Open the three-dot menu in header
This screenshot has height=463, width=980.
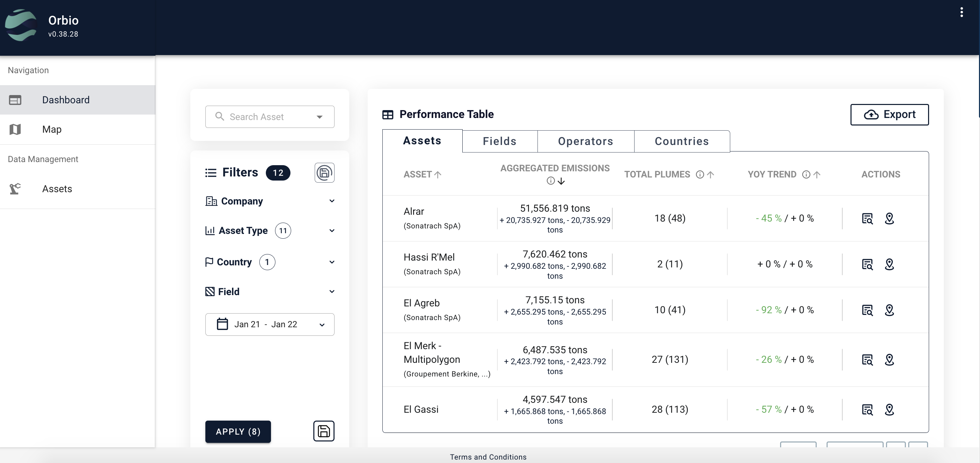(961, 13)
